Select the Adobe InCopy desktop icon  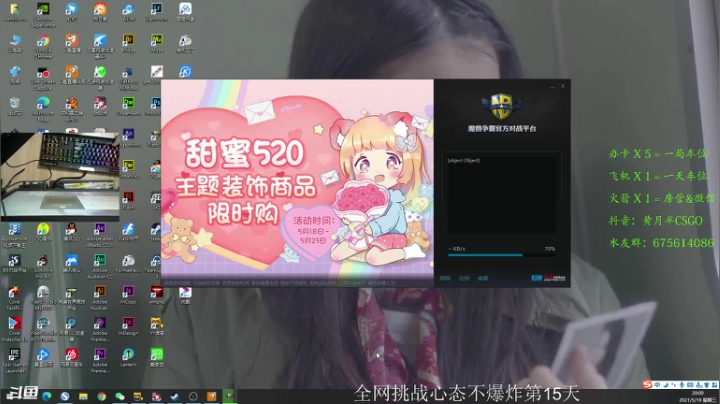click(x=128, y=294)
